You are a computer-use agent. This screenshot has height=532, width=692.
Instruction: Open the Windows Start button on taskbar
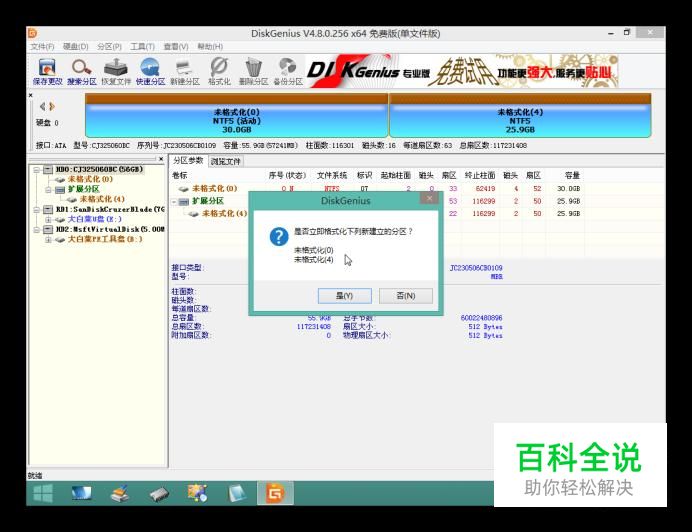43,493
